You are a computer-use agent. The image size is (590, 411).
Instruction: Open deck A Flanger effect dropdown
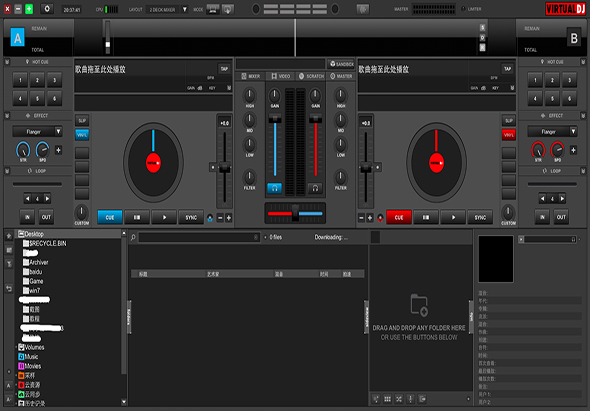pos(37,131)
